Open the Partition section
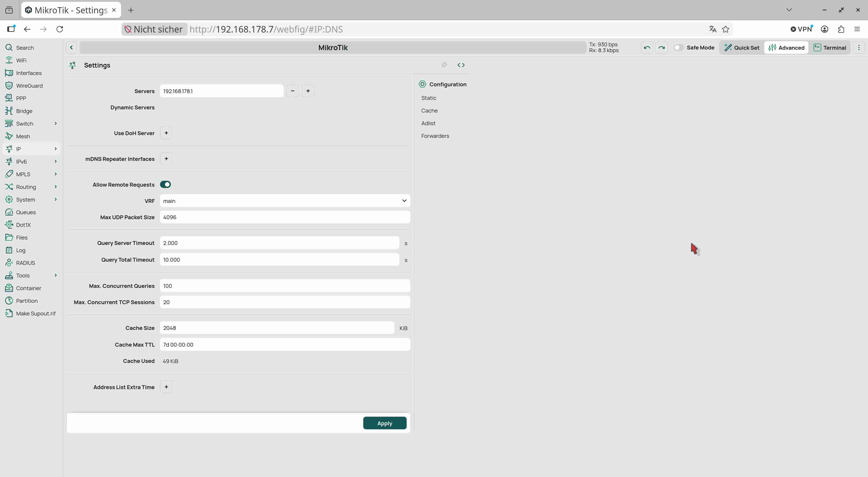The height and width of the screenshot is (477, 868). (27, 301)
